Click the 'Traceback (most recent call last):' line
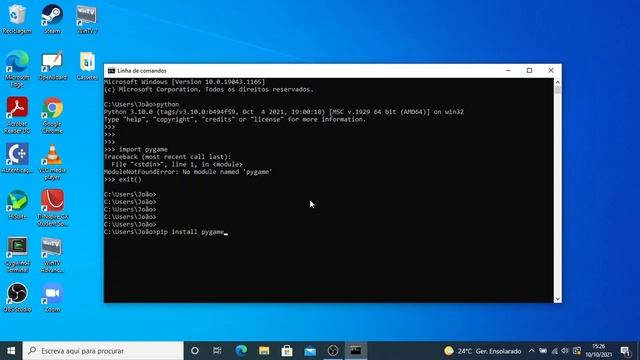The image size is (640, 360). pos(167,157)
